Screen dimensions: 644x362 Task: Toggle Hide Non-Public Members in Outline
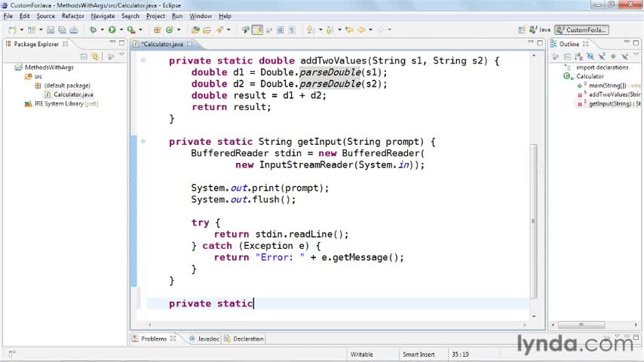[x=613, y=57]
